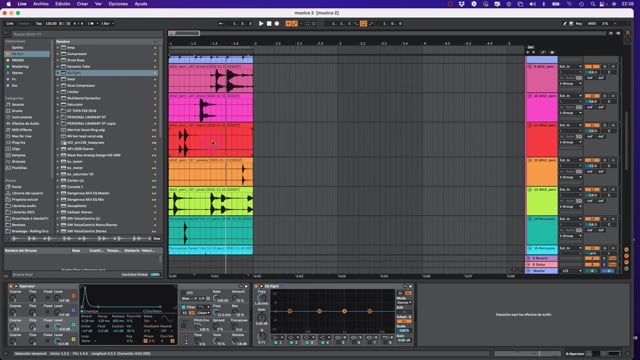Viewport: 640px width, 360px height.
Task: Solo the 13 dfh2_perc track
Action: tap(605, 190)
